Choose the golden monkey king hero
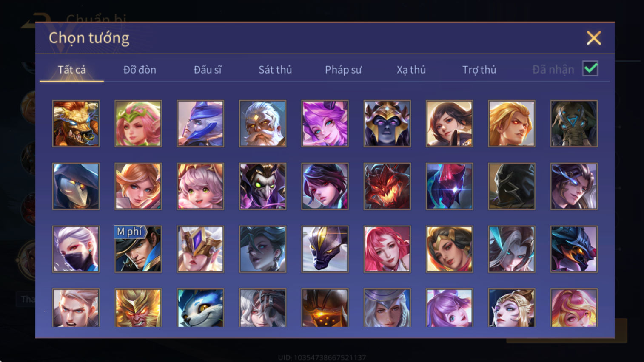The height and width of the screenshot is (362, 644). pos(138,308)
